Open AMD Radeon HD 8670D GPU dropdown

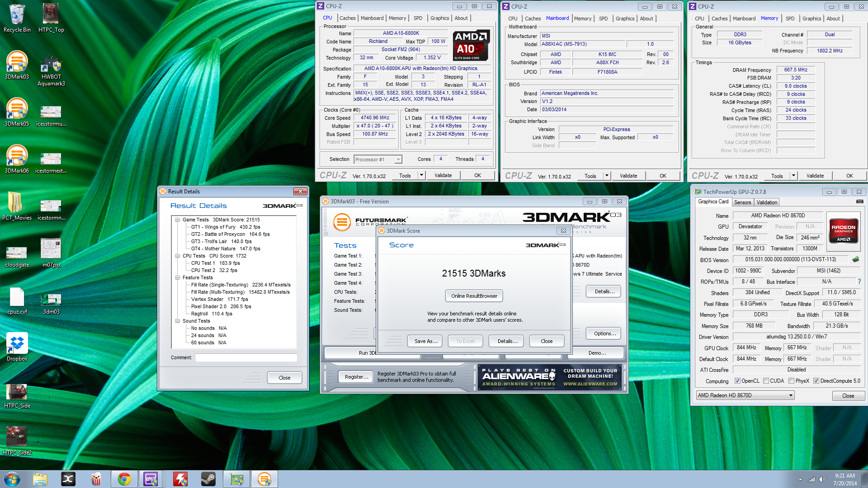(745, 395)
